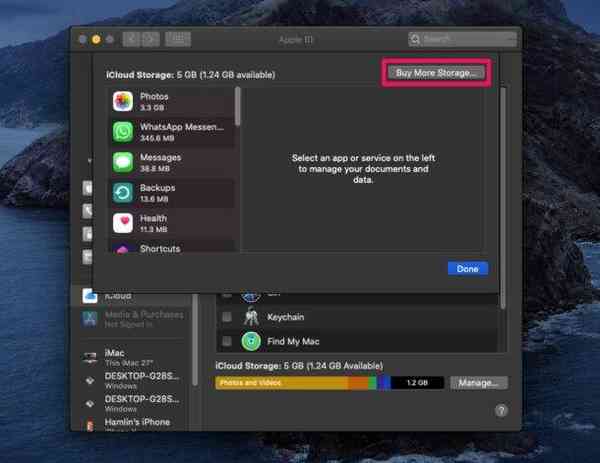The image size is (600, 463).
Task: Toggle the Find My Mac checkbox
Action: click(227, 341)
